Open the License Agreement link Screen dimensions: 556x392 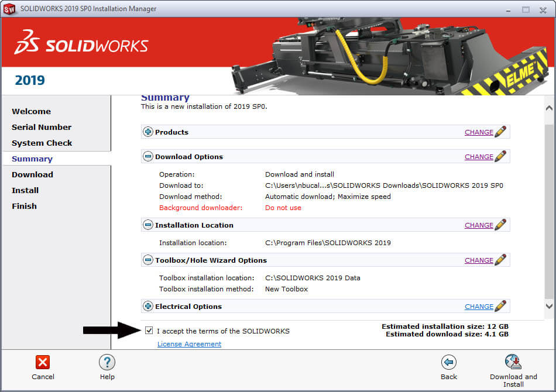(x=189, y=344)
